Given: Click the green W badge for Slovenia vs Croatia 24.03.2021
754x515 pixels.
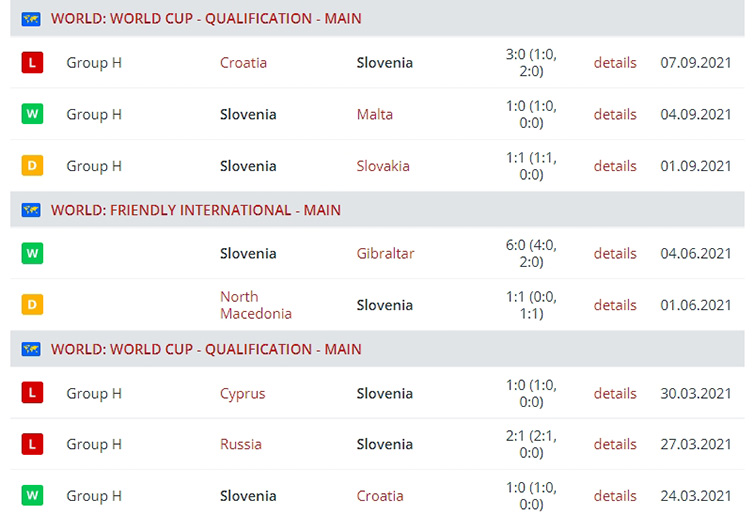Looking at the screenshot, I should click(32, 495).
